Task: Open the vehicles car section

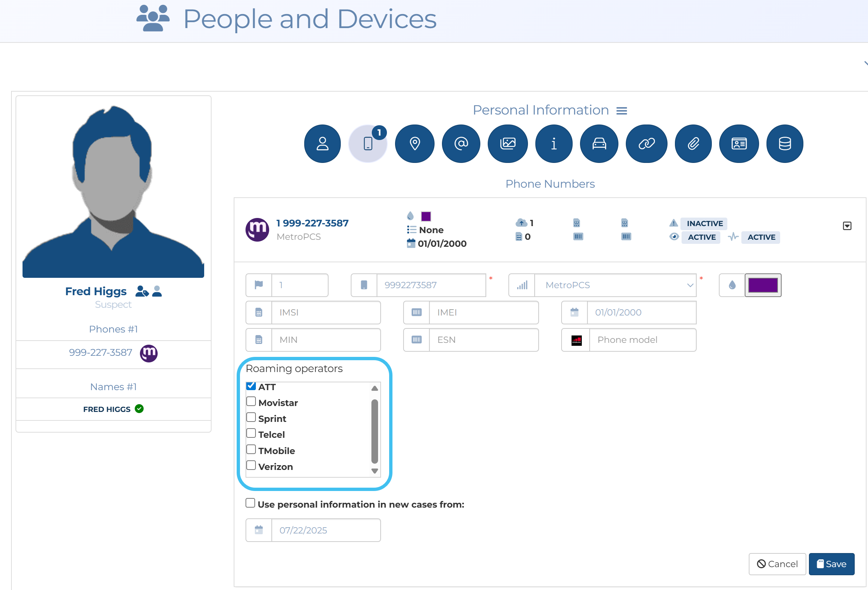Action: coord(599,143)
